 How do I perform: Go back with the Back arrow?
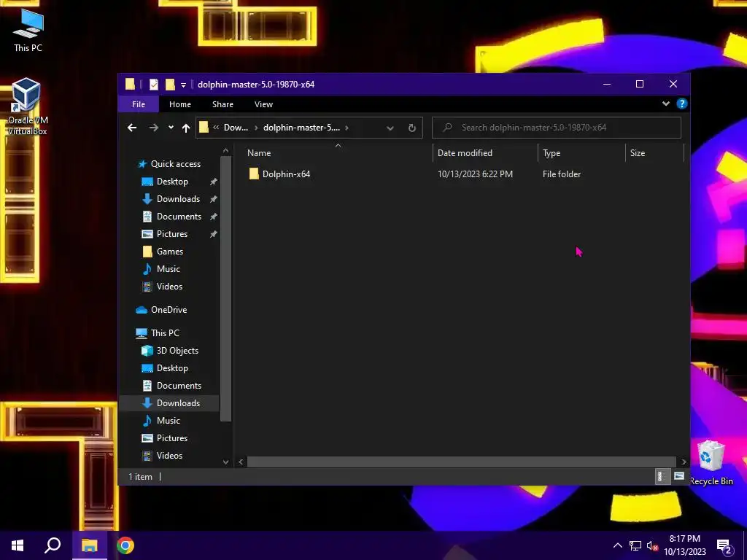click(132, 128)
